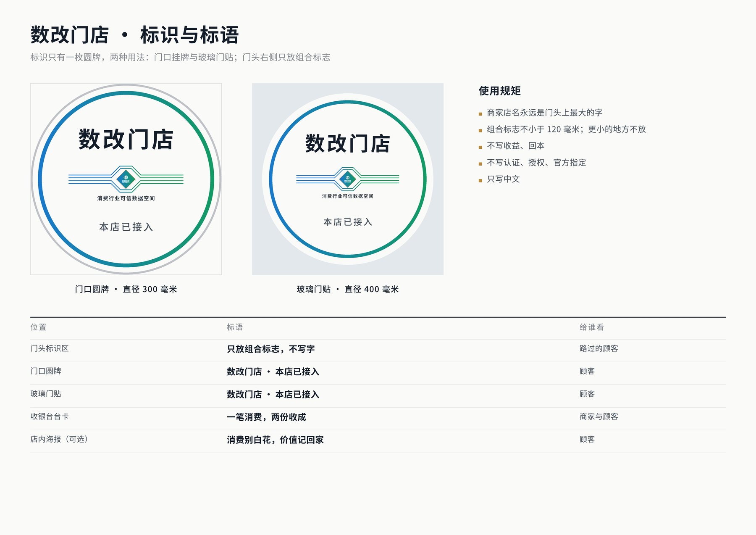
Task: Click the rule 不写收益、回本
Action: tap(516, 146)
